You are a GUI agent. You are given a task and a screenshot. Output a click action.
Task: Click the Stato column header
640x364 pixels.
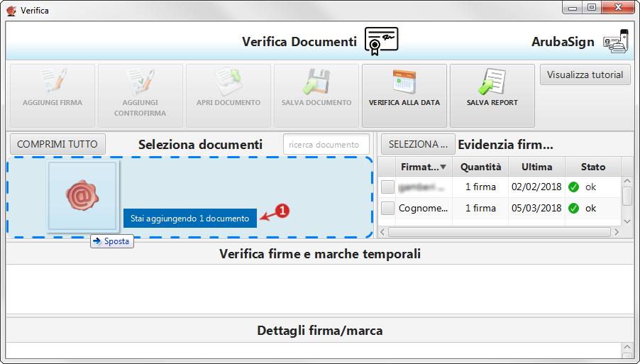(592, 167)
